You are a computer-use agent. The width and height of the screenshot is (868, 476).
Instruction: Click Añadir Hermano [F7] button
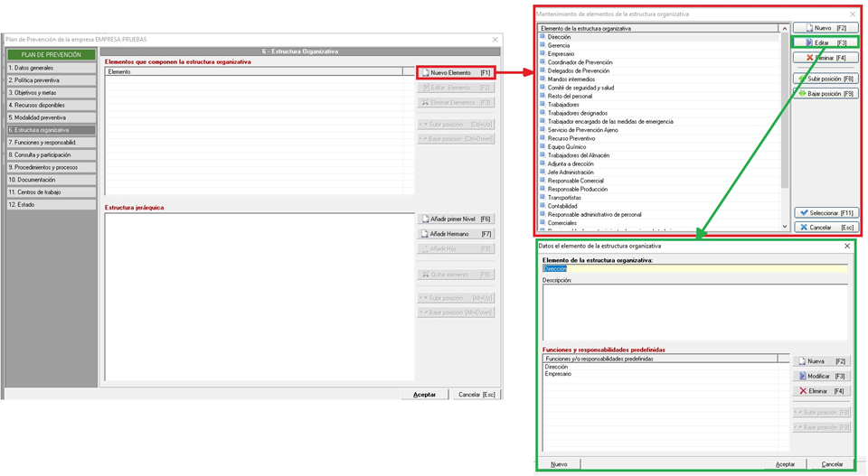coord(456,234)
